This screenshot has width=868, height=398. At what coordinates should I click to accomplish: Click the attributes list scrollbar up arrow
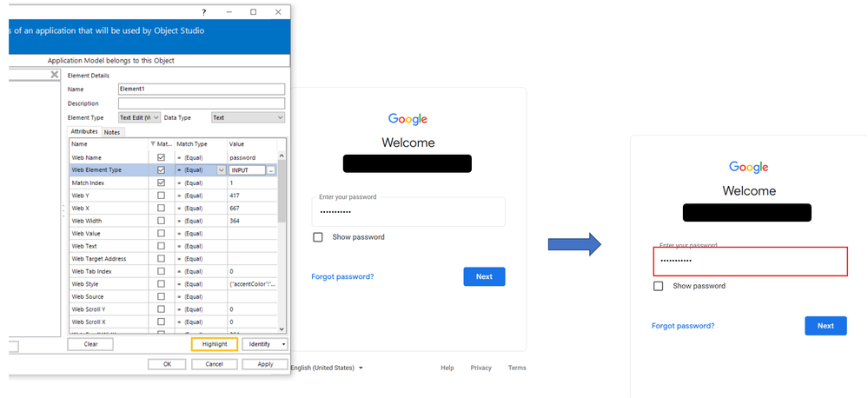[282, 156]
